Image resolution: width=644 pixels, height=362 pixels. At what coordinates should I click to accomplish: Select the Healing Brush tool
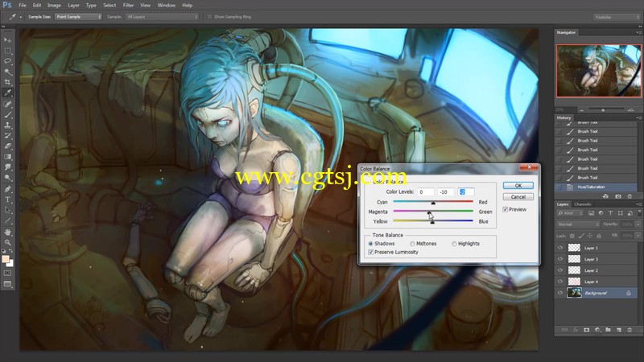[7, 105]
